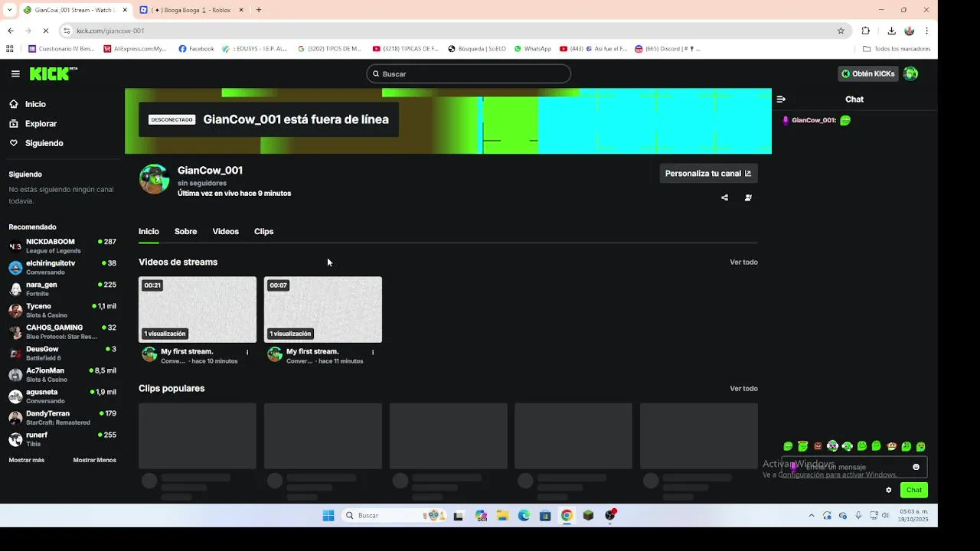
Task: Open the Windows Start menu
Action: 328,516
